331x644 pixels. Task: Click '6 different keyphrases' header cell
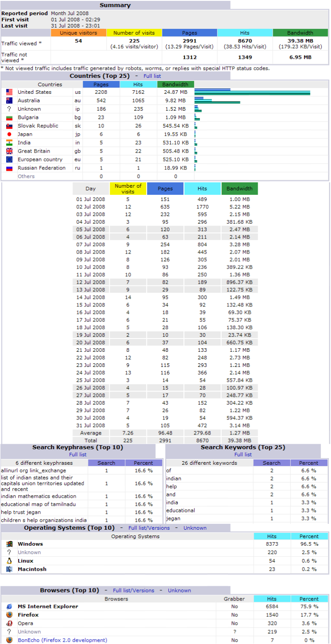pyautogui.click(x=44, y=463)
